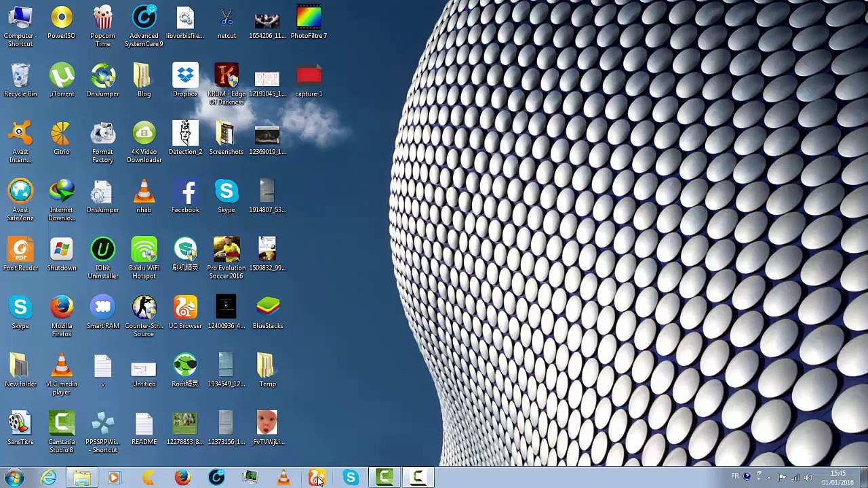The width and height of the screenshot is (868, 488).
Task: Open Dropbox desktop shortcut
Action: tap(185, 81)
